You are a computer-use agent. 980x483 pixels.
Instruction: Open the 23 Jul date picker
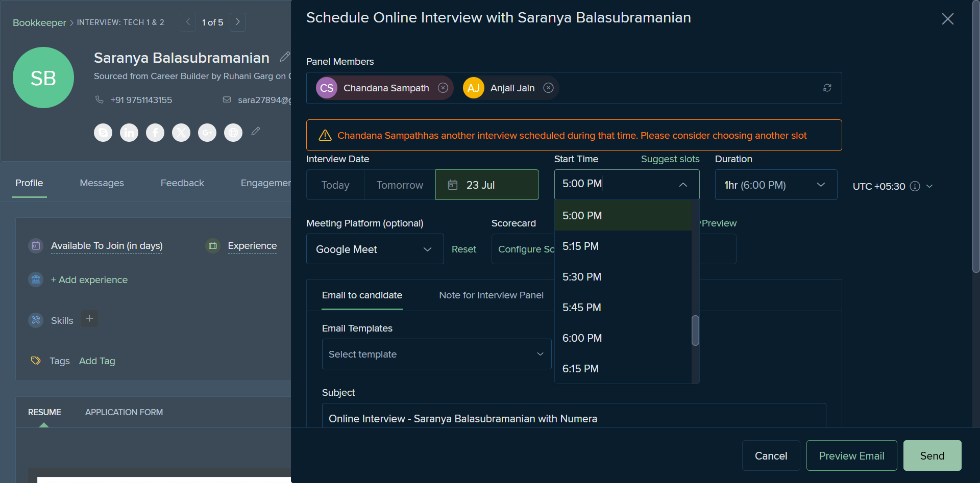(487, 185)
